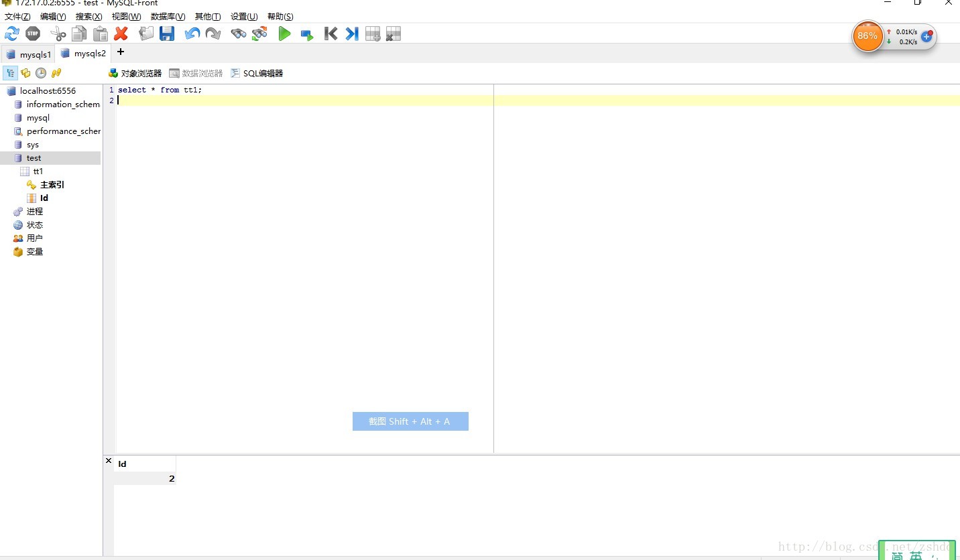This screenshot has height=560, width=960.
Task: Run selection with blue-box play icon
Action: [x=307, y=34]
